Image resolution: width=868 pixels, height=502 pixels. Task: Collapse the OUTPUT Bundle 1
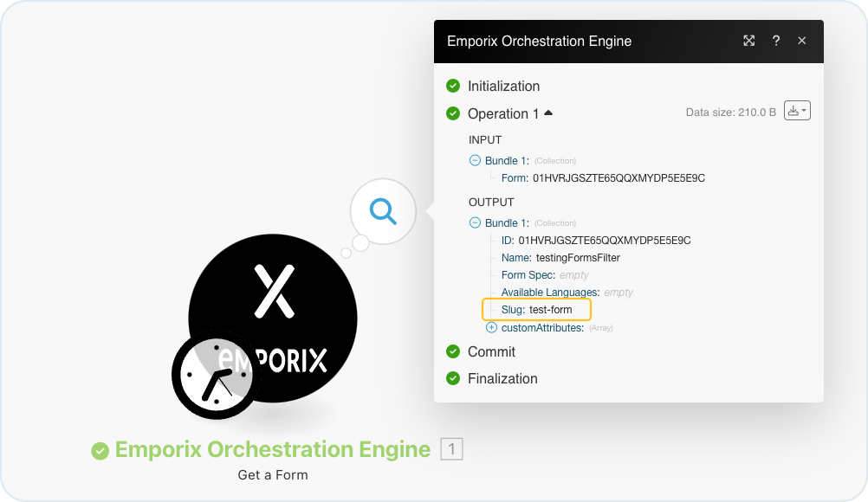(475, 222)
